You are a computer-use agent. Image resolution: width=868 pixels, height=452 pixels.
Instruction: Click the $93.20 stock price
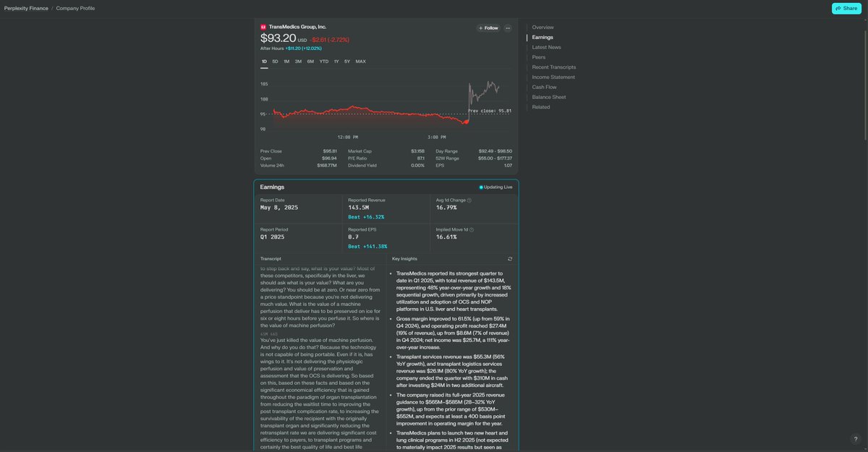(278, 38)
